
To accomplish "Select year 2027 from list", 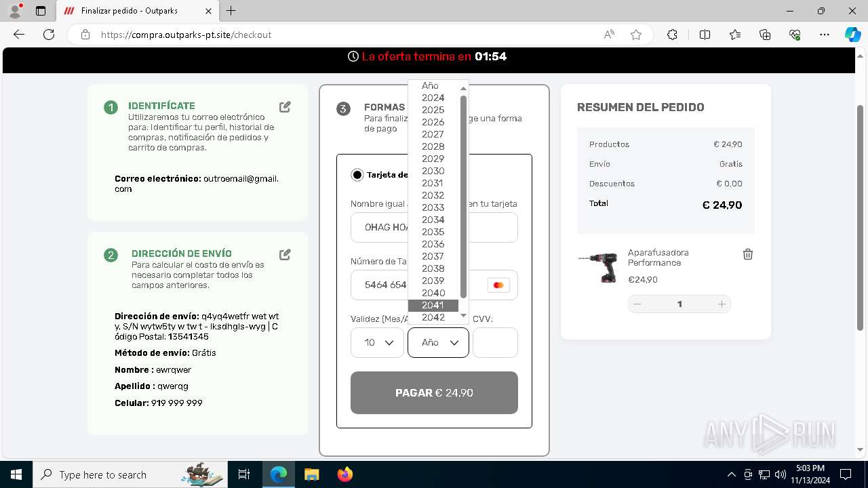I will (433, 134).
